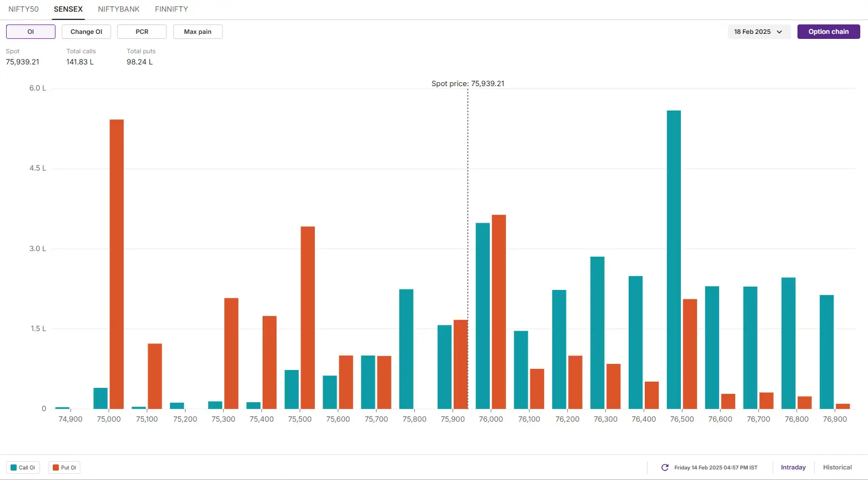Screen dimensions: 868x480
Task: Click the 75,400 Put OI bar
Action: click(269, 363)
